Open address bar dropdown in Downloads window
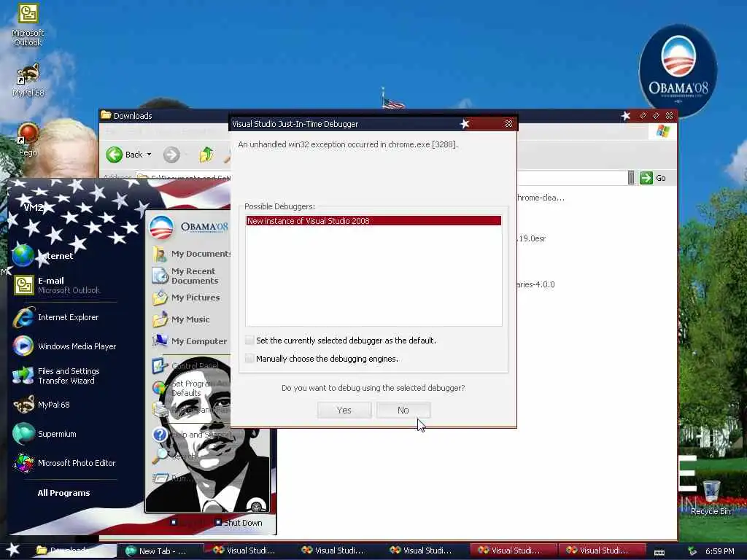 point(631,178)
